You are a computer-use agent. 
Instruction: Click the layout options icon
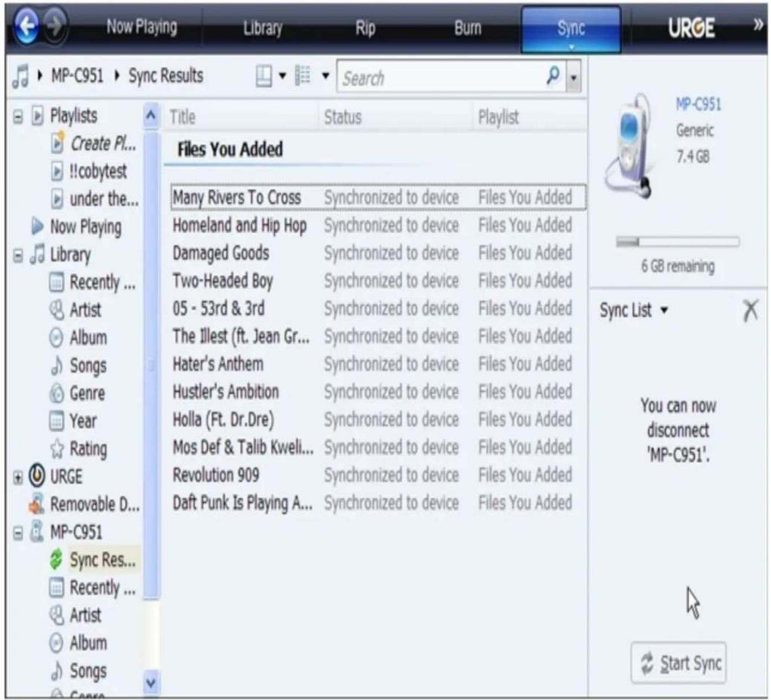[264, 76]
